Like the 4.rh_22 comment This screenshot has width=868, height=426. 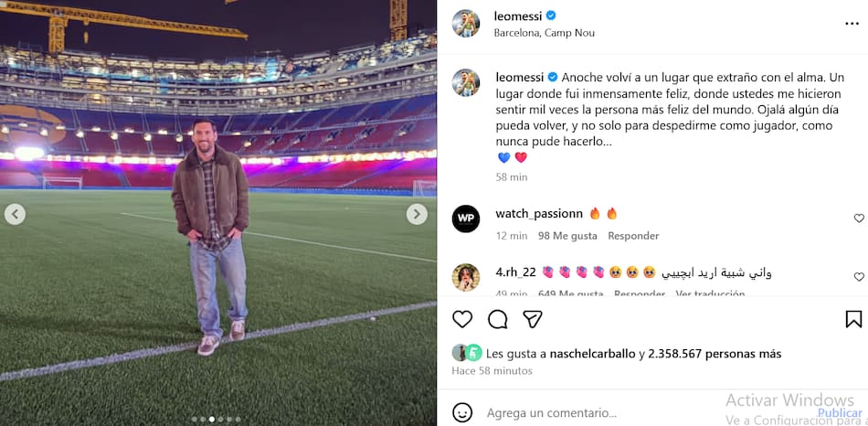(x=859, y=277)
